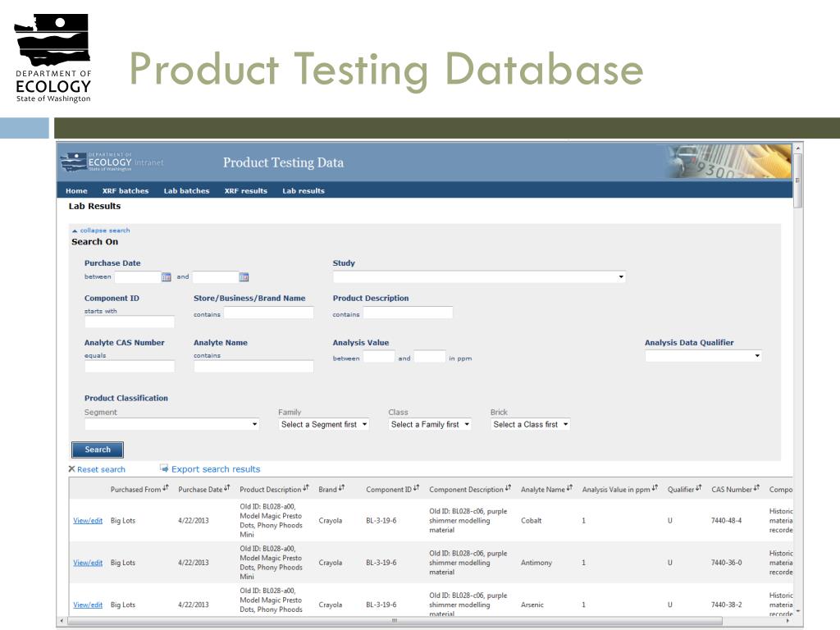This screenshot has height=630, width=840.
Task: Sort by Purchased From column arrows
Action: tap(166, 489)
